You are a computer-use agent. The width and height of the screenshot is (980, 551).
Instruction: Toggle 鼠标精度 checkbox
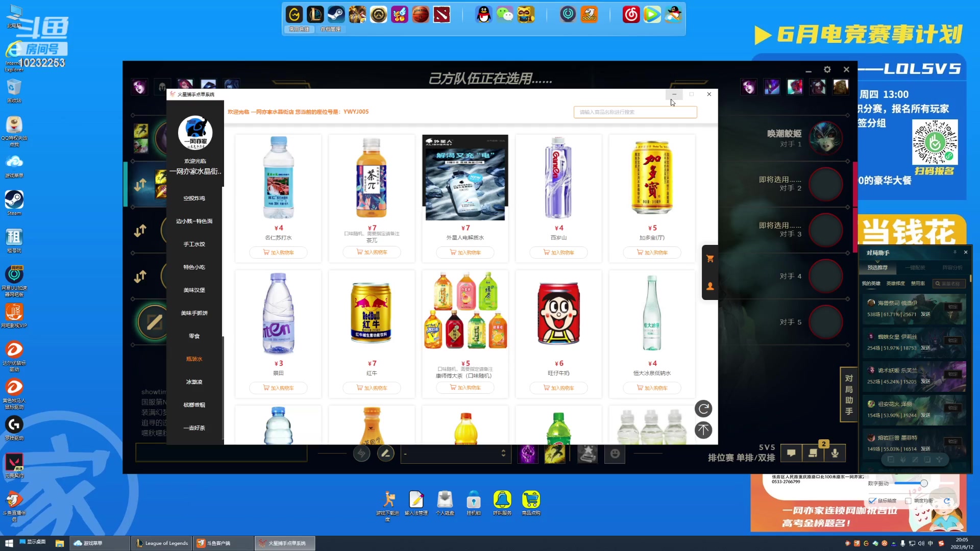point(872,500)
